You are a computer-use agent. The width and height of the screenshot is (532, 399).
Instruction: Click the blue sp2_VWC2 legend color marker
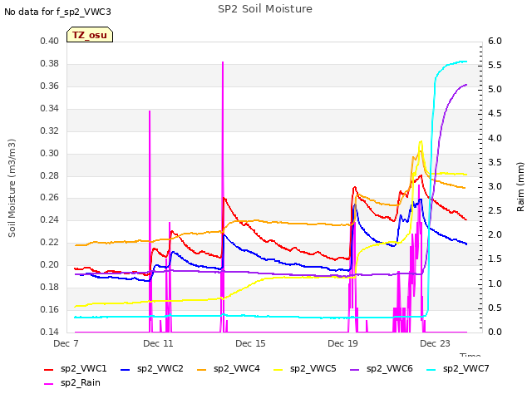pos(126,369)
